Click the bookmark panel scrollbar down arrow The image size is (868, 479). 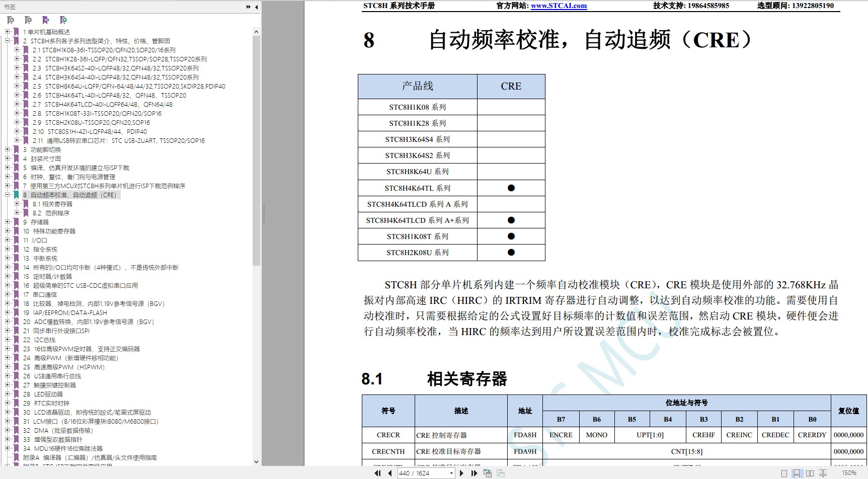256,461
